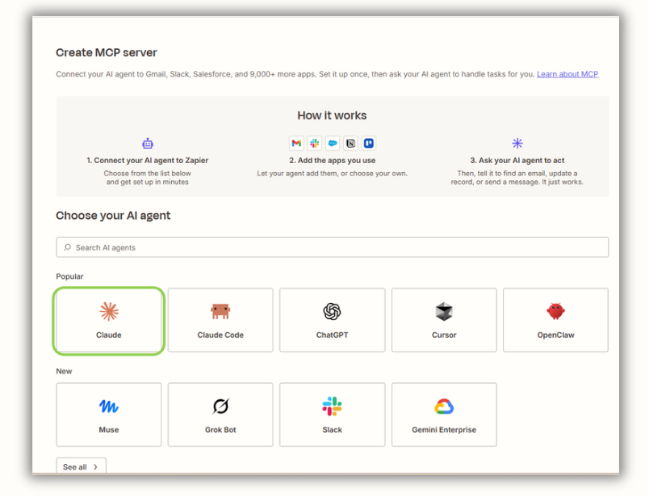This screenshot has width=648, height=496.
Task: Select the Claude agent card
Action: click(x=109, y=320)
